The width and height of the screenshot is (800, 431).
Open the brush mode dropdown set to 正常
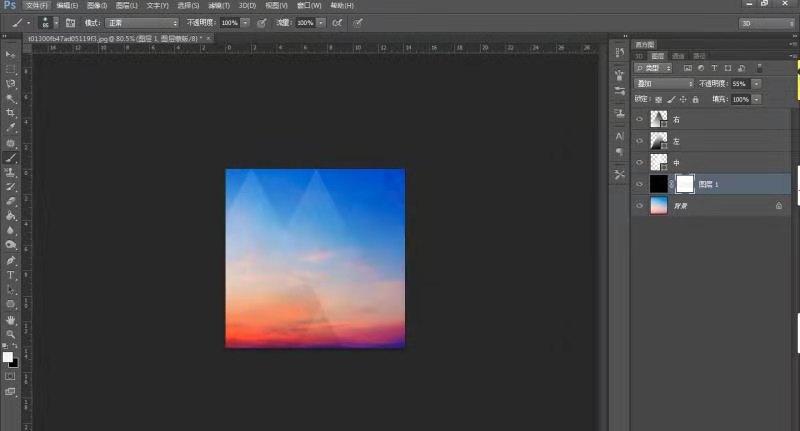pyautogui.click(x=142, y=23)
